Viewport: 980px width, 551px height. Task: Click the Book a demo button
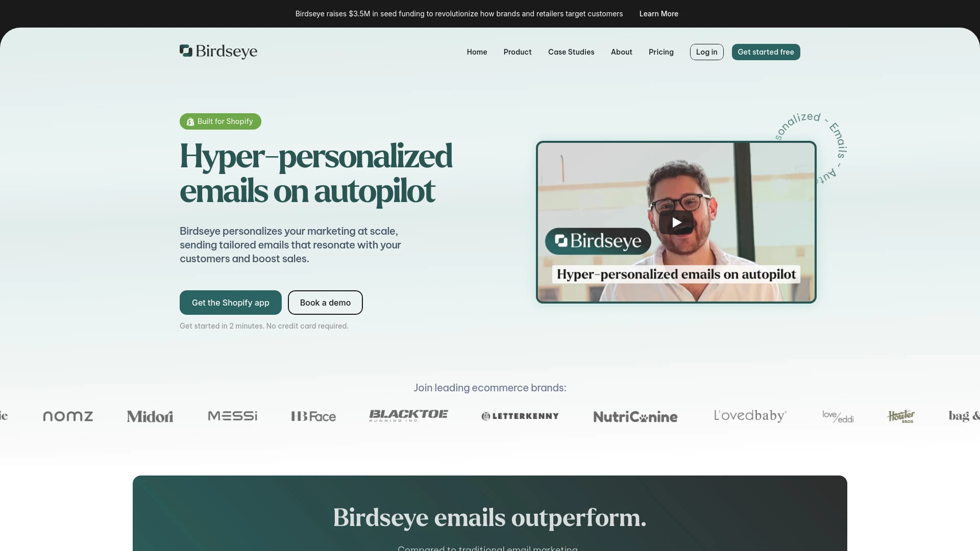(325, 302)
